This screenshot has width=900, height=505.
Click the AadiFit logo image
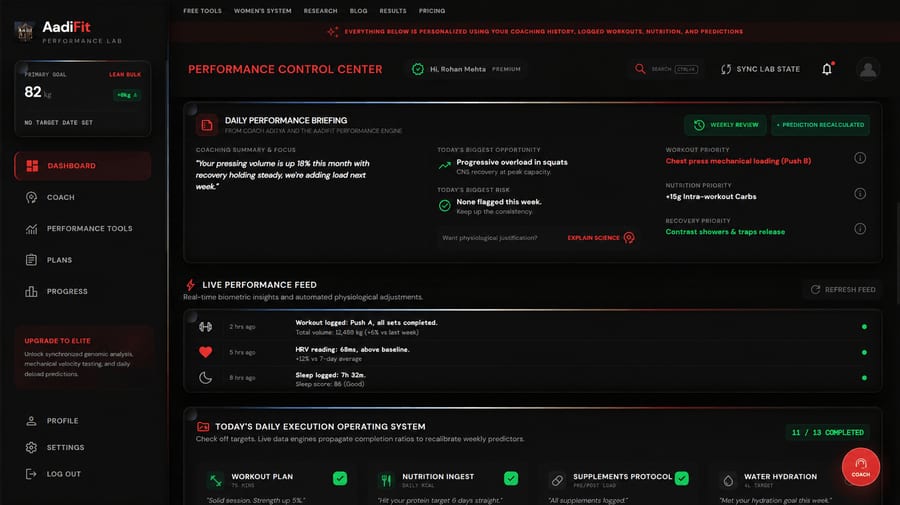(24, 31)
